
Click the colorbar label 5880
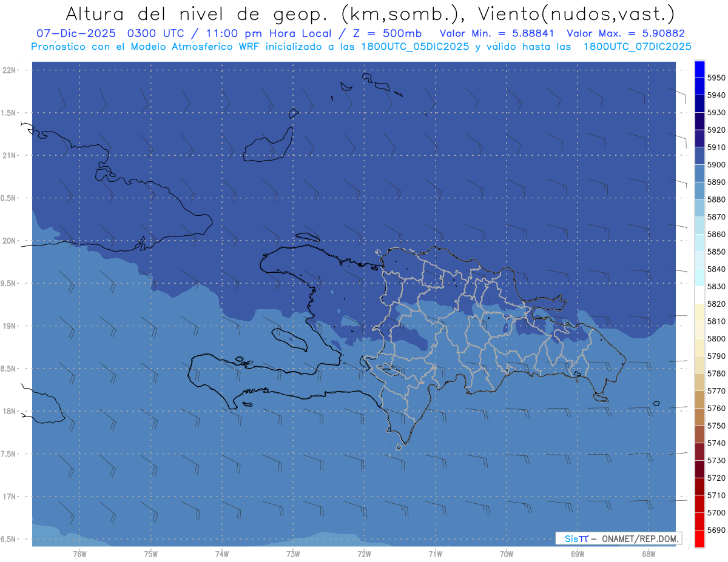click(x=716, y=199)
